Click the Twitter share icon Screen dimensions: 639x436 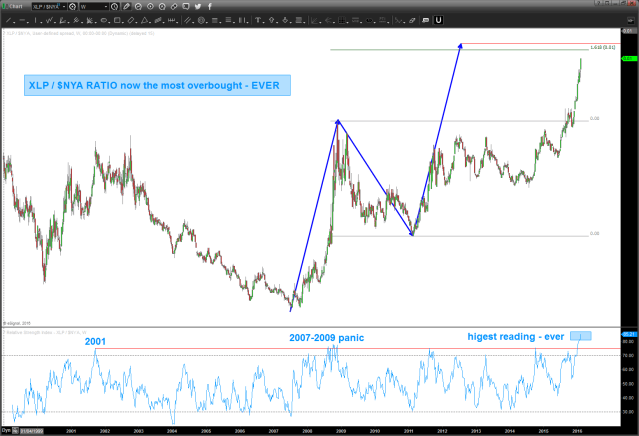point(197,7)
